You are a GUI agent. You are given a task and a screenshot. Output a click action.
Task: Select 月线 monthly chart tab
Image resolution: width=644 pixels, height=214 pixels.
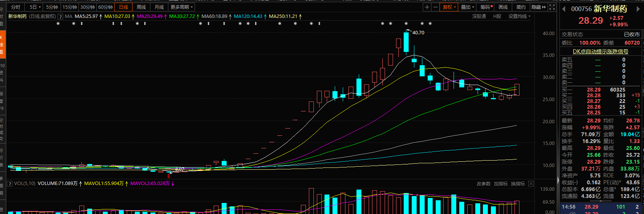point(159,7)
